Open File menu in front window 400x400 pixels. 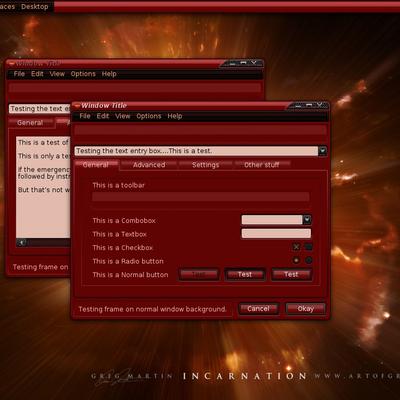pos(85,116)
